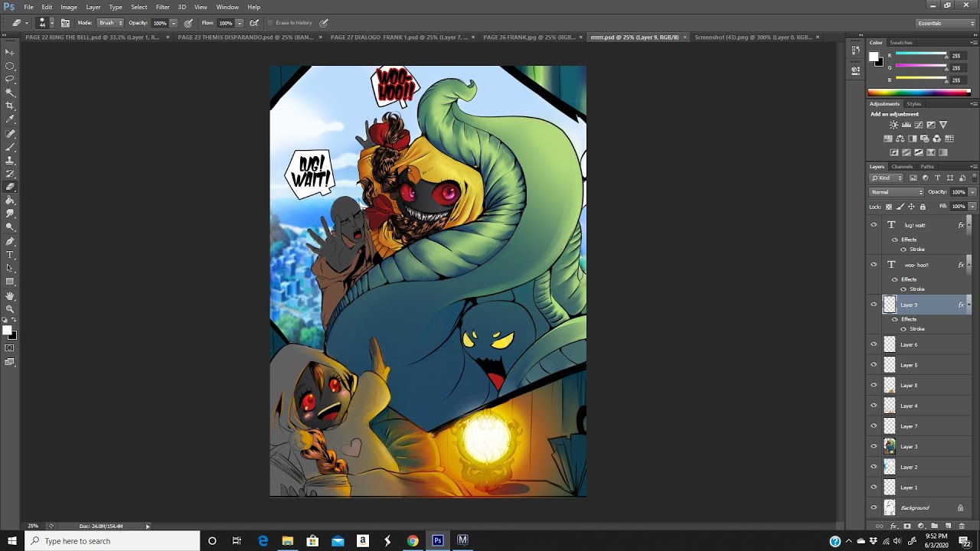Pick the Crop tool
This screenshot has width=980, height=551.
(x=10, y=106)
